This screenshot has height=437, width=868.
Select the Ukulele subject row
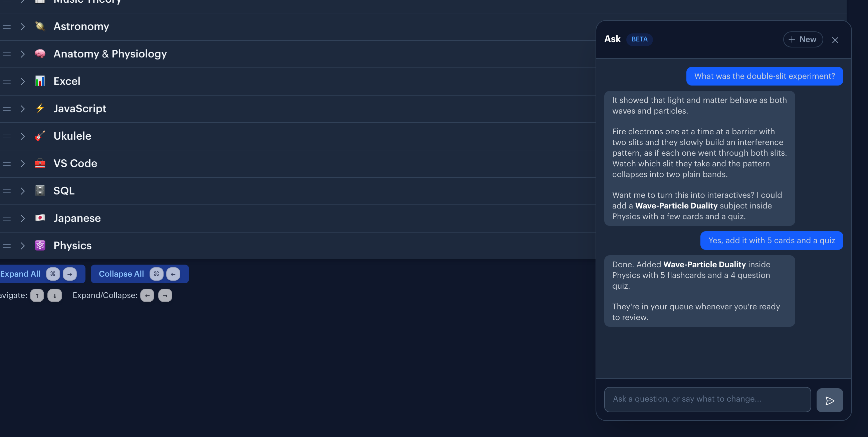(x=298, y=136)
